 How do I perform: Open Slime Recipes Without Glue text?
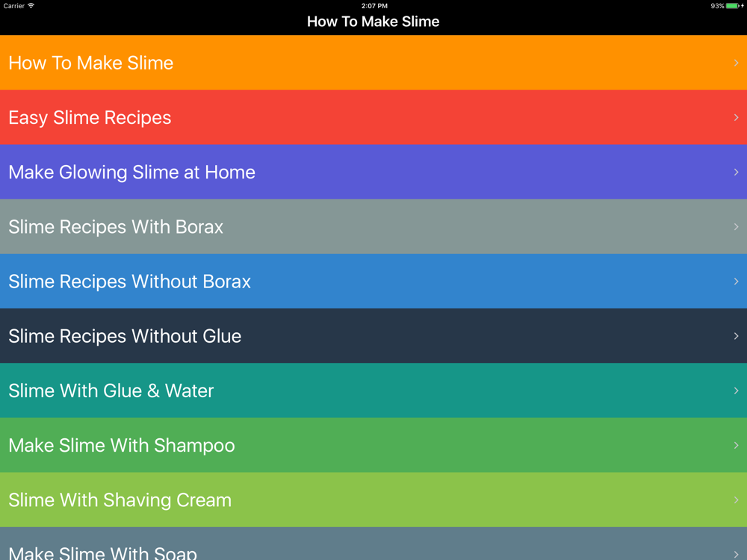[125, 336]
